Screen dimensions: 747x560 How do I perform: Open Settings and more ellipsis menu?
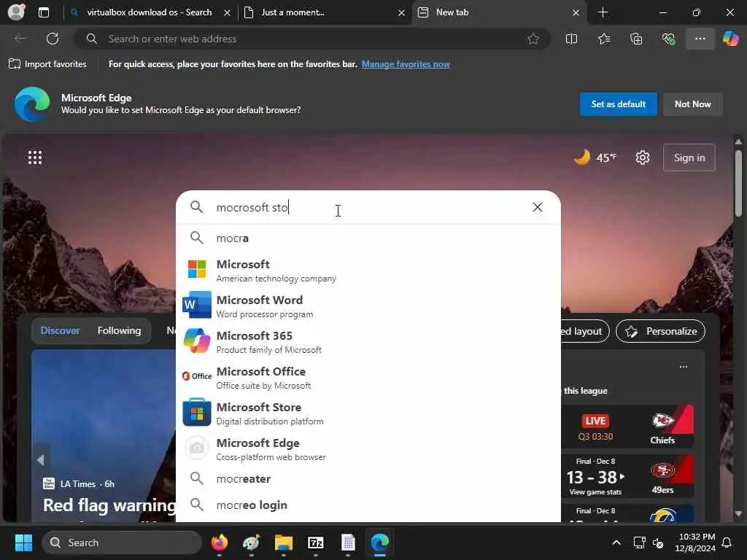coord(700,39)
